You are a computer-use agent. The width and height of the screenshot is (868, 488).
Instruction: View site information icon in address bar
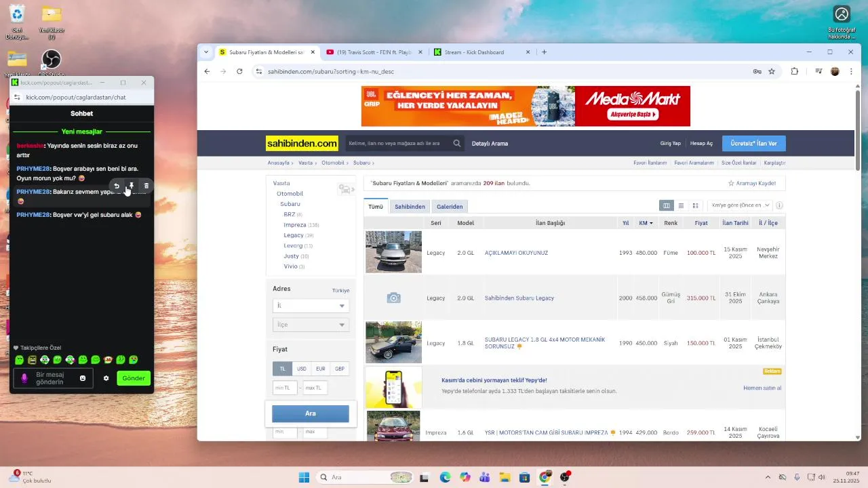coord(258,71)
